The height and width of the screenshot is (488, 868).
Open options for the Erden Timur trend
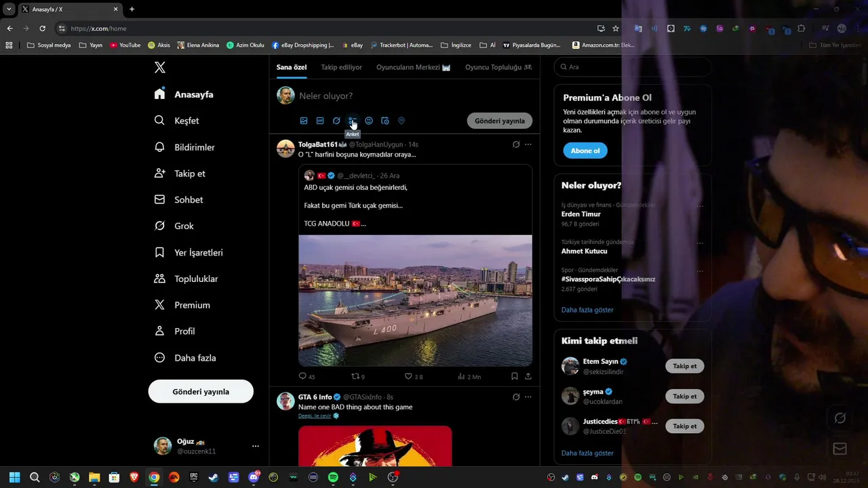tap(700, 206)
